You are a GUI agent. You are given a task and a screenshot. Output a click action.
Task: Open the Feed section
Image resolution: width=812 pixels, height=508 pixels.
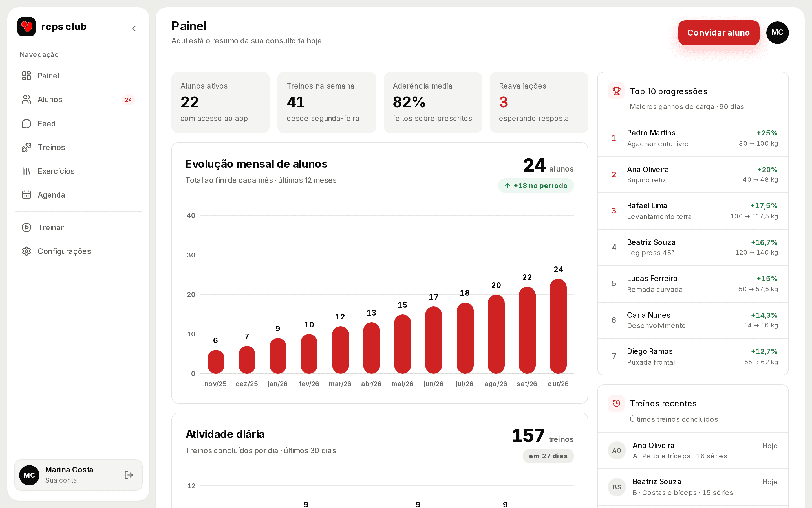pyautogui.click(x=78, y=124)
